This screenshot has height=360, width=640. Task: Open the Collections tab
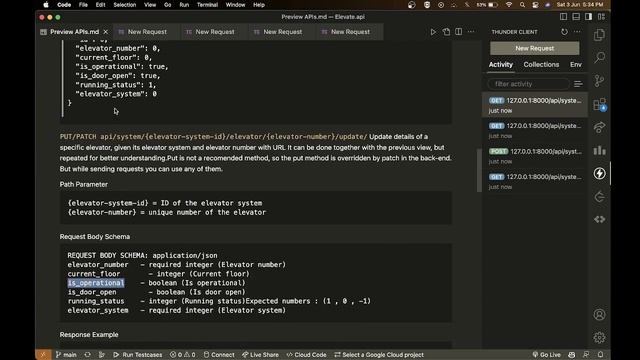click(541, 64)
